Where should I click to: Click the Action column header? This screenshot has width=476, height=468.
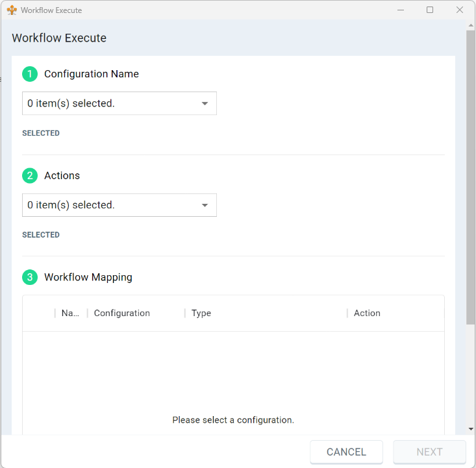click(367, 314)
